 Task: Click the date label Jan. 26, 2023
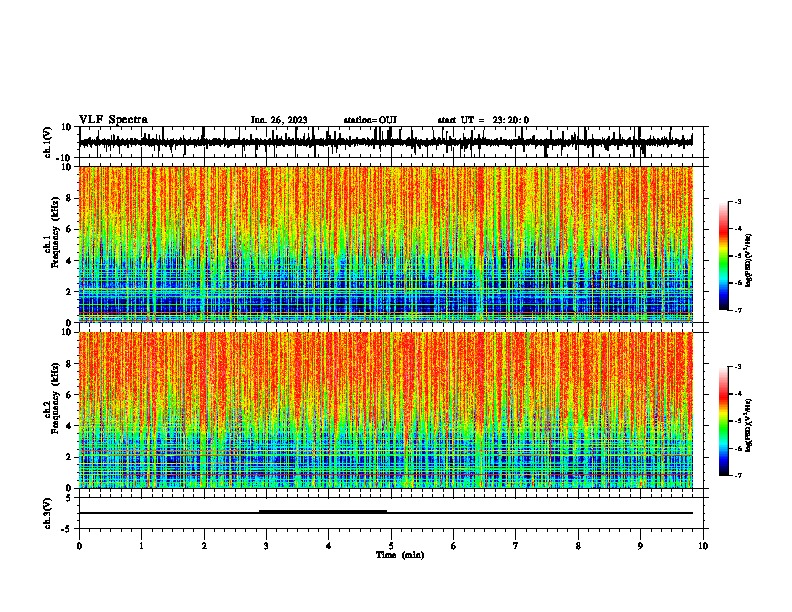pyautogui.click(x=279, y=120)
